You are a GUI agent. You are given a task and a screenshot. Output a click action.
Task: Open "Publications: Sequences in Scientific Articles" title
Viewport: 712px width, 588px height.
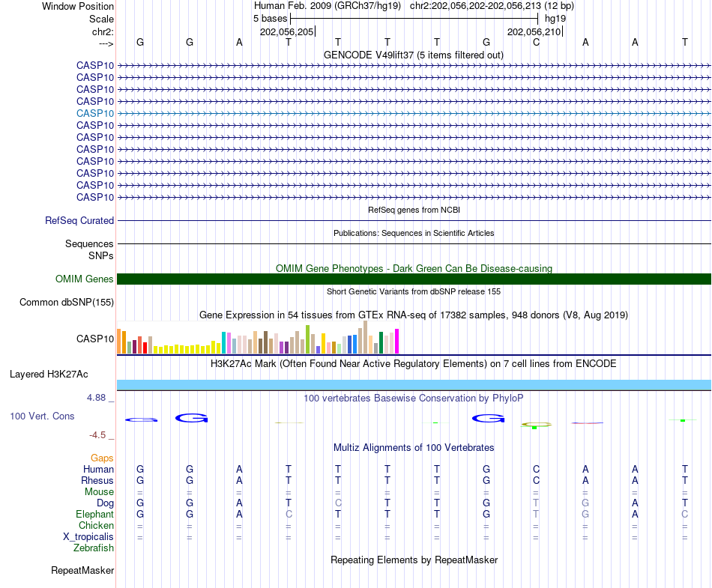pos(414,233)
